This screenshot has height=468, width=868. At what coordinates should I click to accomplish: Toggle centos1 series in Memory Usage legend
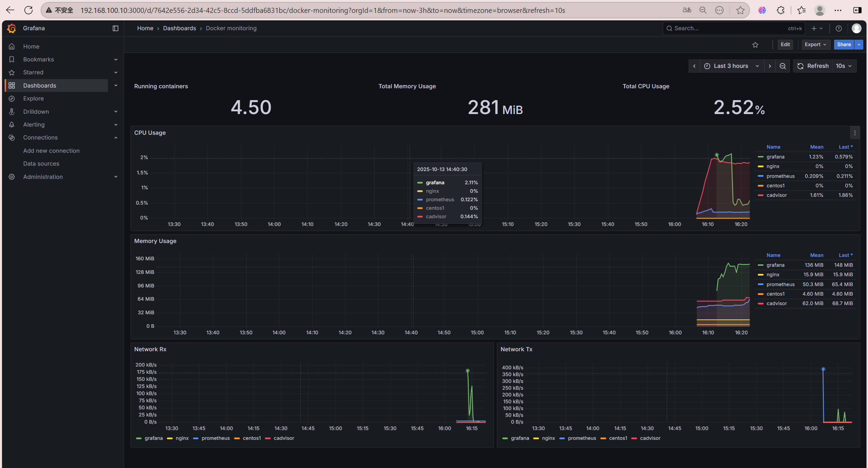[x=775, y=294]
